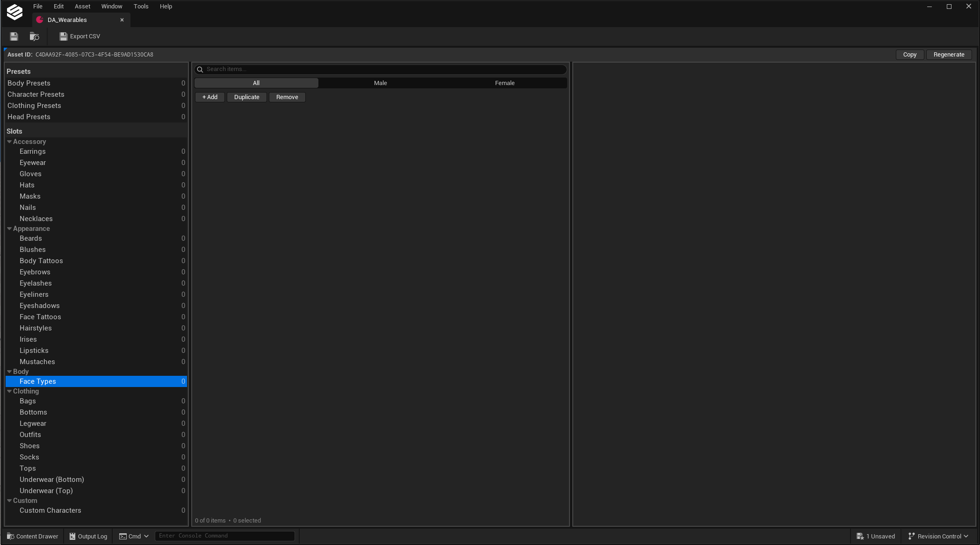Open the Asset menu
The image size is (980, 545).
82,7
